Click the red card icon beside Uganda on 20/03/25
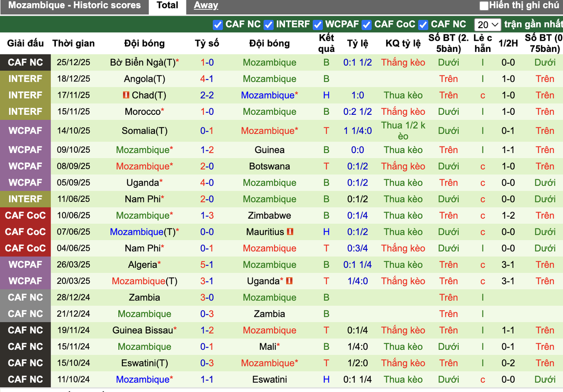This screenshot has width=563, height=392. tap(289, 281)
